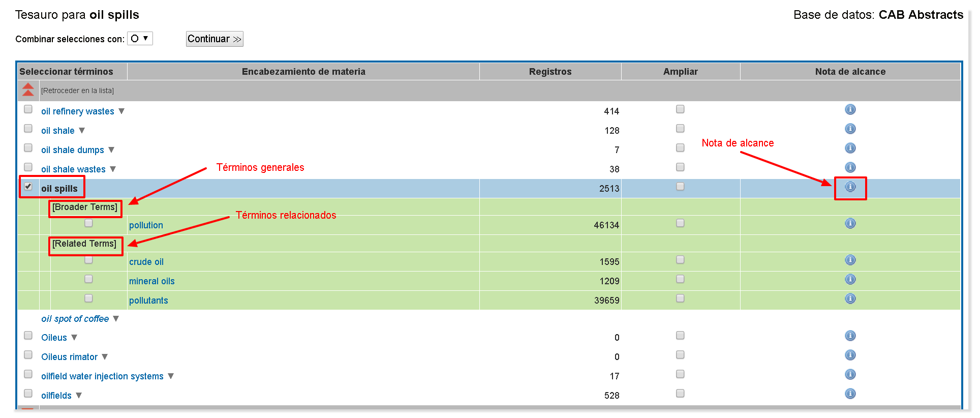Click the pollution record count 46134
This screenshot has height=418, width=980.
(606, 225)
